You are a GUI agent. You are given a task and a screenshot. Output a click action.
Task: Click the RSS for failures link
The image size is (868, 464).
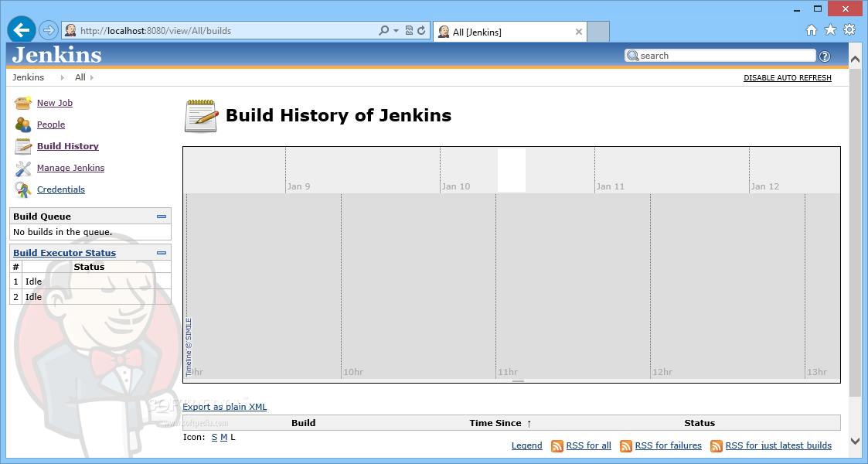(x=668, y=445)
